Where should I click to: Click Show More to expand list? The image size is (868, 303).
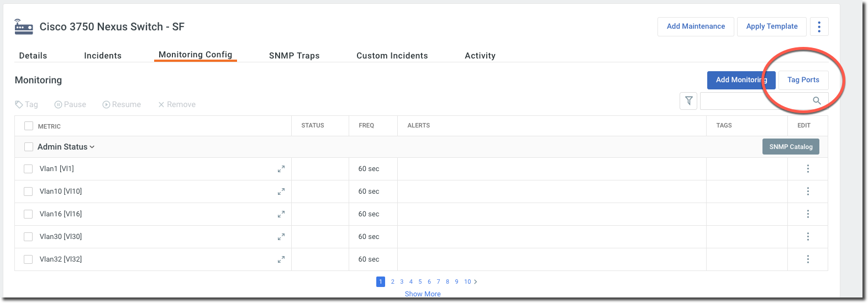[x=423, y=294]
